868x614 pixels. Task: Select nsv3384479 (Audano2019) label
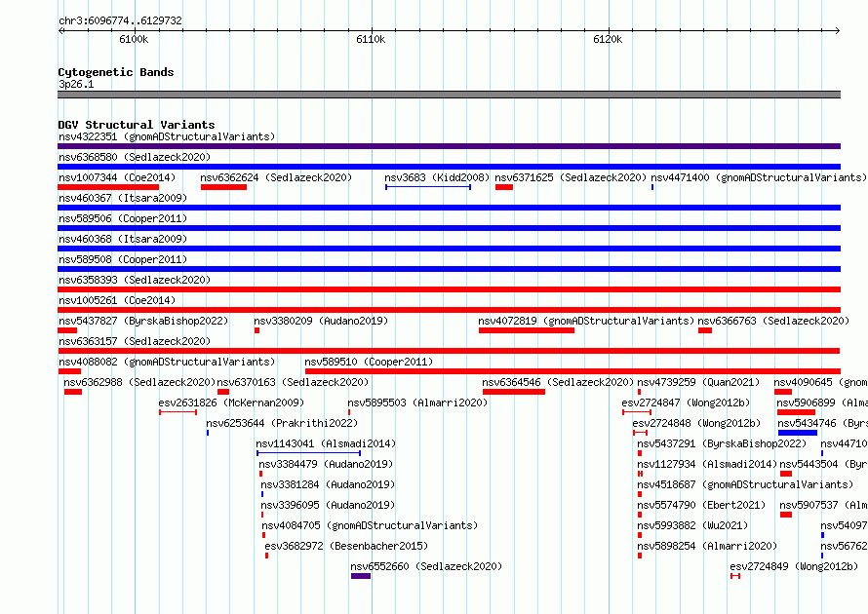click(326, 464)
